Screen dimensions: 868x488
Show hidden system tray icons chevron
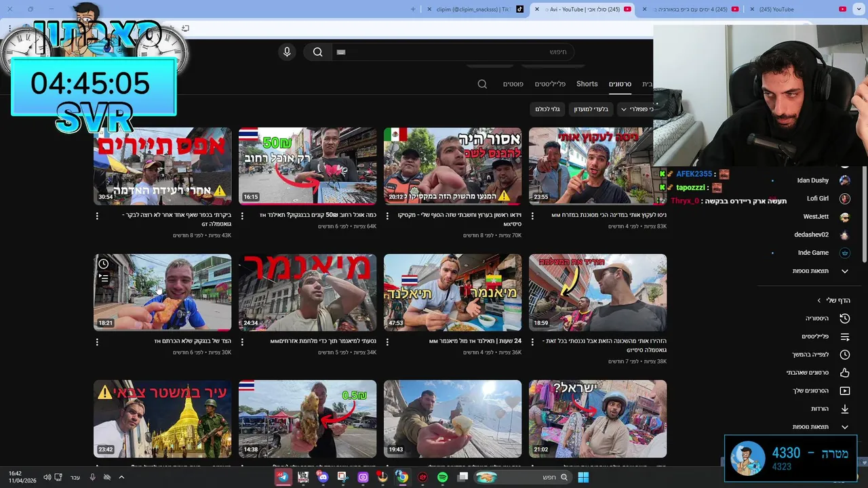pos(121,477)
